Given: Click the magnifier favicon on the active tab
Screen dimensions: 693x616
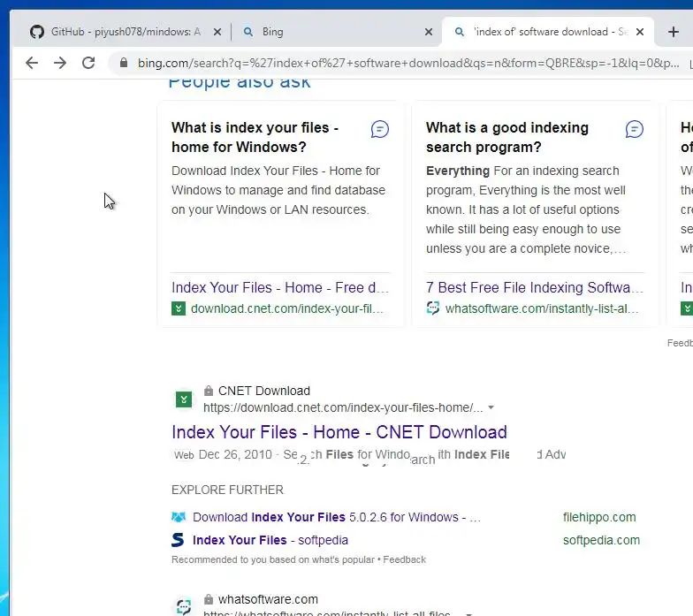Looking at the screenshot, I should pyautogui.click(x=460, y=32).
